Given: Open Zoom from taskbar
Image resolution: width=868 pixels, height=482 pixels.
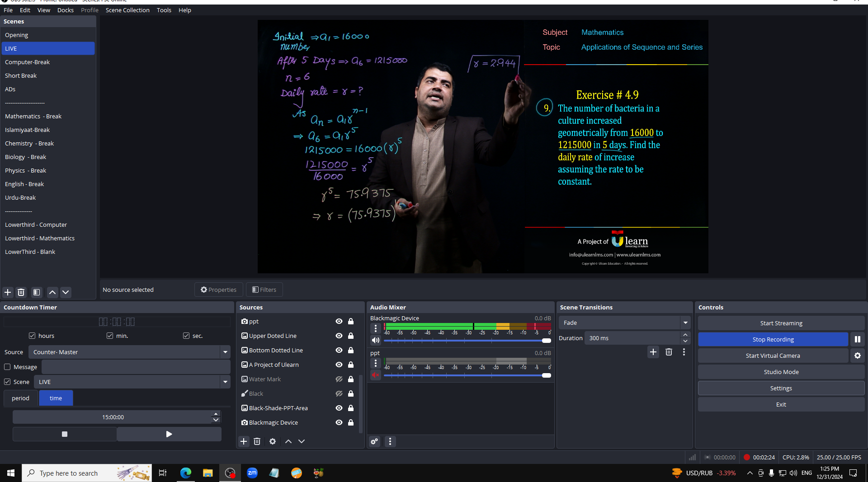Looking at the screenshot, I should point(252,473).
